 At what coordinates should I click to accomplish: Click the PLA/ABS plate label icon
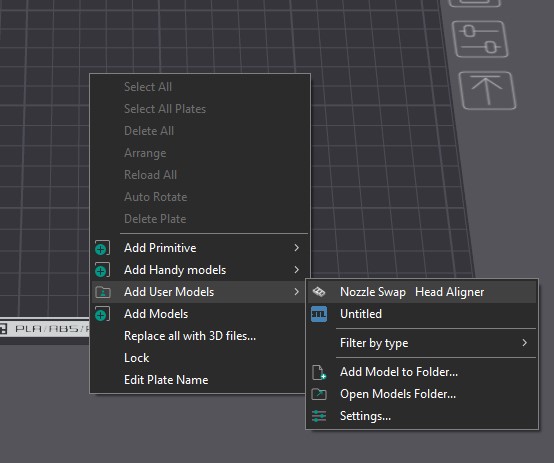[x=3, y=329]
